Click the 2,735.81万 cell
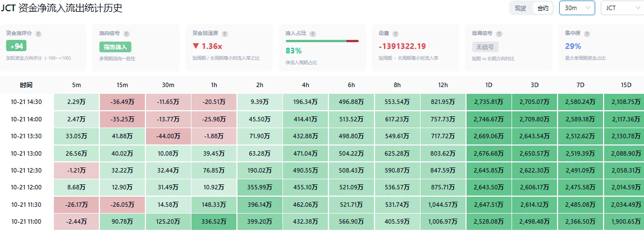Viewport: 644px width, 231px height. point(488,102)
